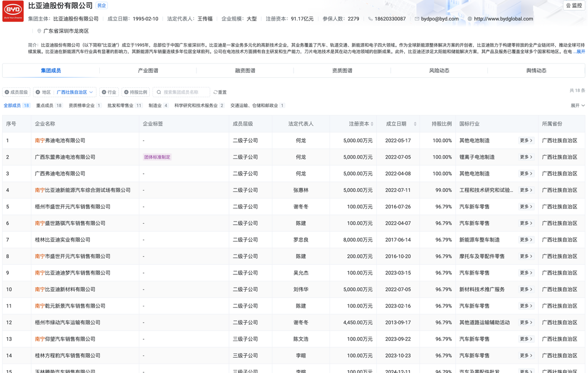588x373 pixels.
Task: Expand 更多 for 摩托车及零配件零售 row
Action: tap(526, 256)
